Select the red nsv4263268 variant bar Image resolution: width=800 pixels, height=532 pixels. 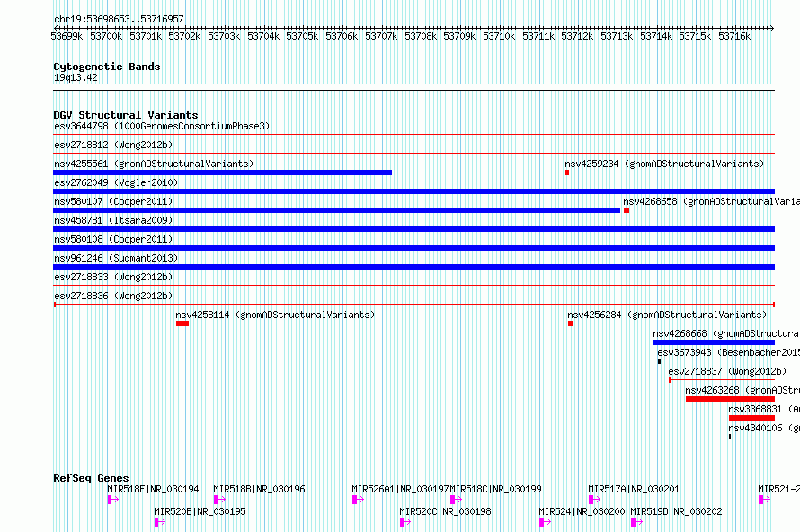tap(730, 399)
